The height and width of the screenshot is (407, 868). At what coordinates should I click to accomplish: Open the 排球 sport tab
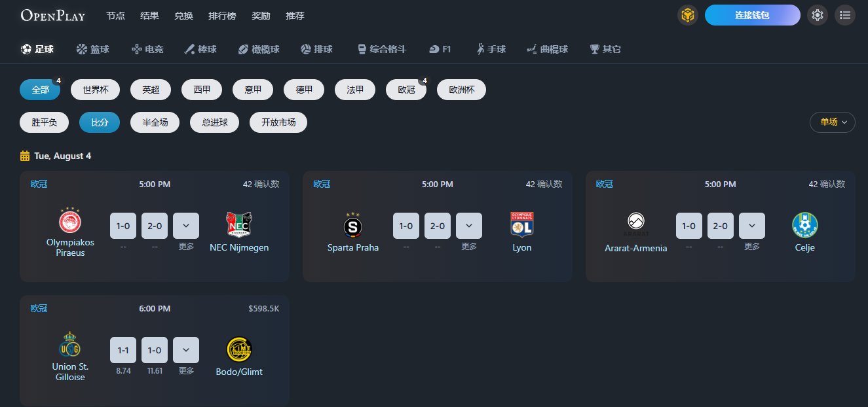(316, 49)
